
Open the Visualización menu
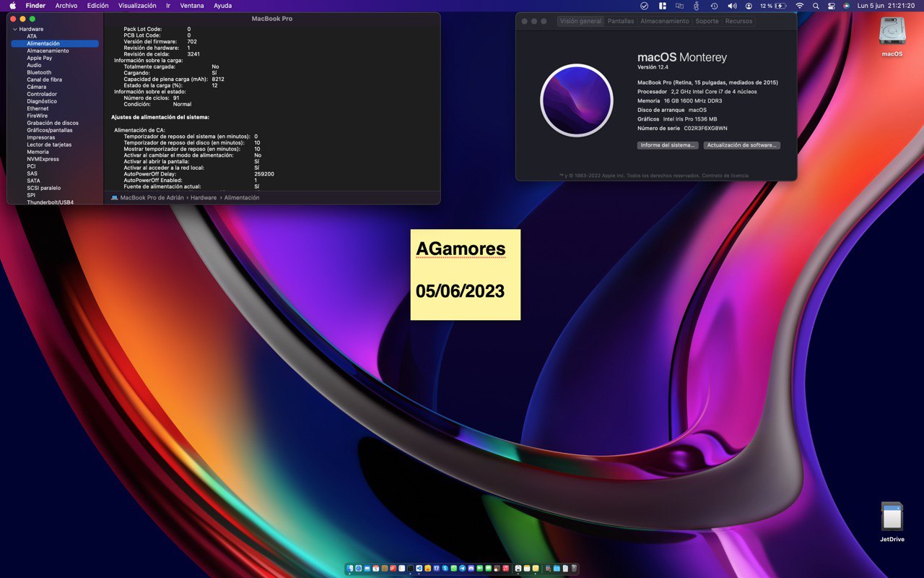[x=137, y=5]
